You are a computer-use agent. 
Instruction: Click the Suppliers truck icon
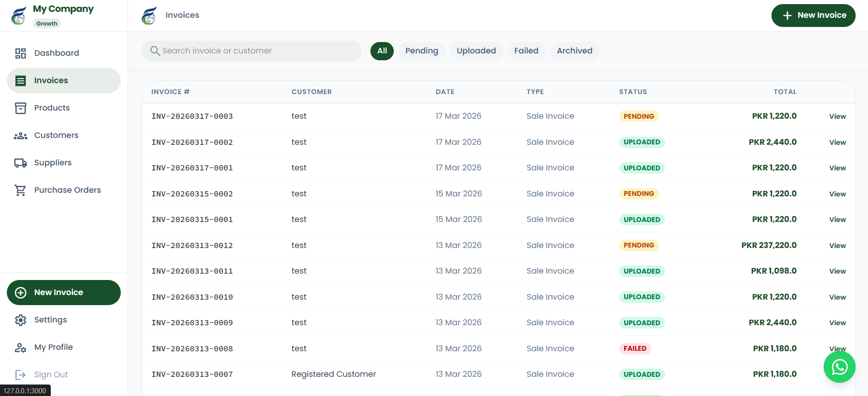click(x=21, y=163)
